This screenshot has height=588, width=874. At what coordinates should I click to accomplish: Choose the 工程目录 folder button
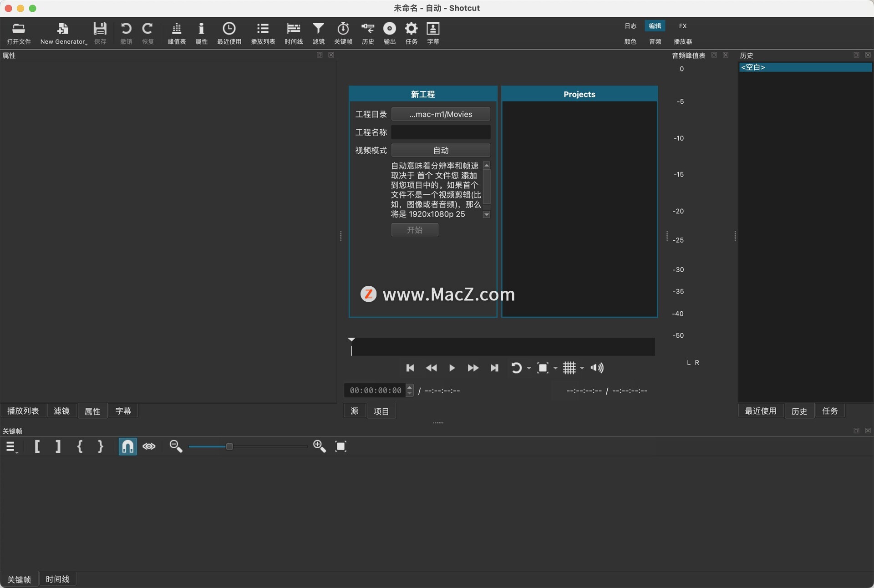[441, 114]
